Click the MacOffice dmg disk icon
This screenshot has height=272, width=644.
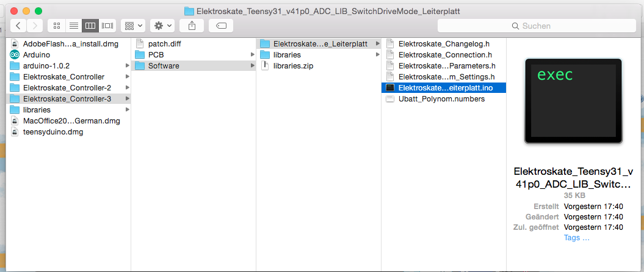pyautogui.click(x=15, y=121)
